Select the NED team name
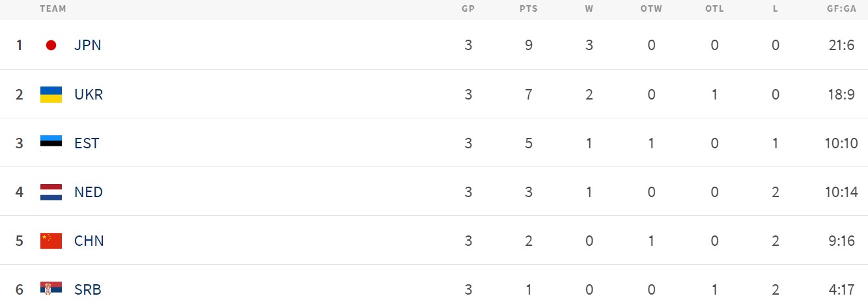 point(89,192)
